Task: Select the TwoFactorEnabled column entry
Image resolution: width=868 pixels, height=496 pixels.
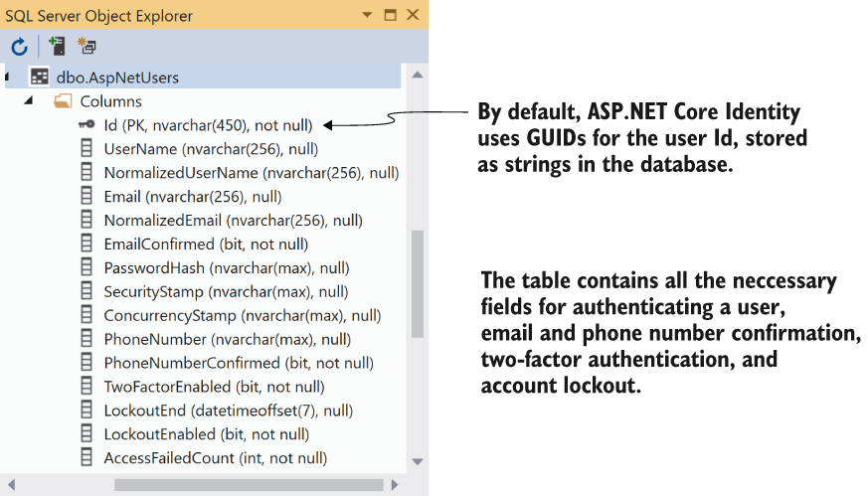Action: [214, 387]
